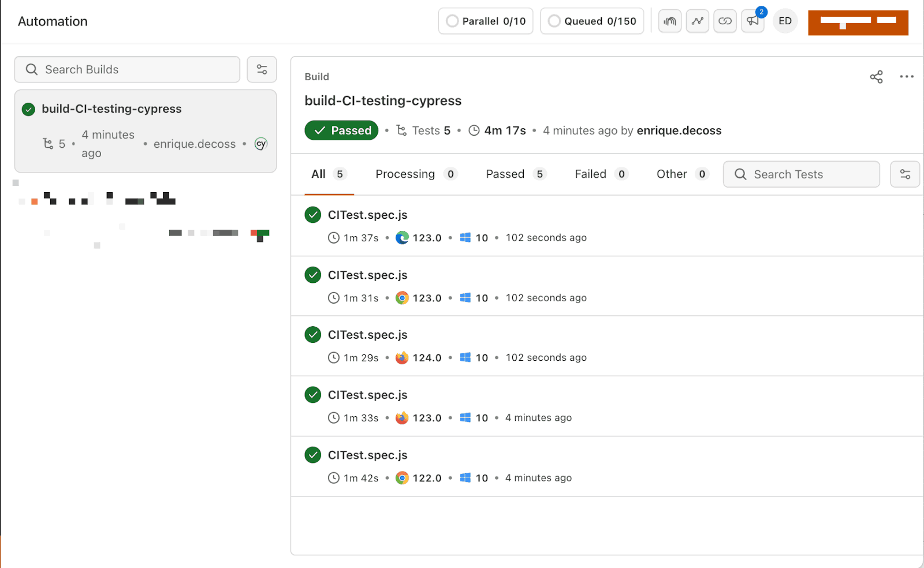
Task: Click the enrique.decoss author link
Action: coord(679,130)
